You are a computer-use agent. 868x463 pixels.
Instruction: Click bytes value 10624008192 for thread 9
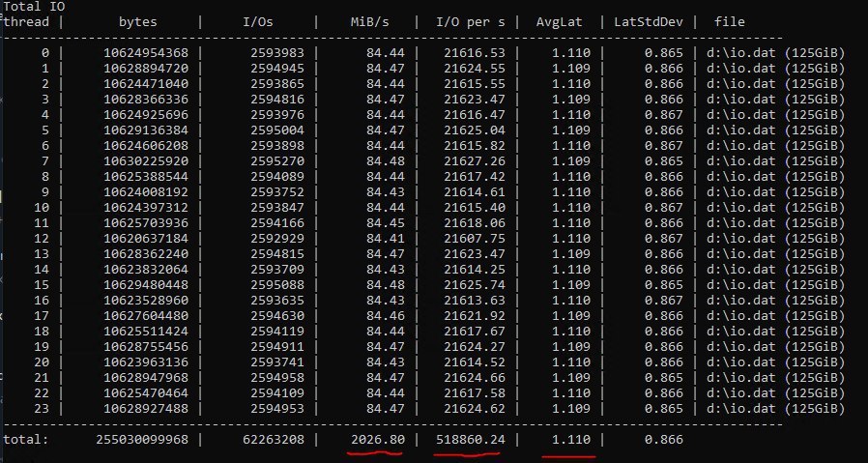point(146,192)
